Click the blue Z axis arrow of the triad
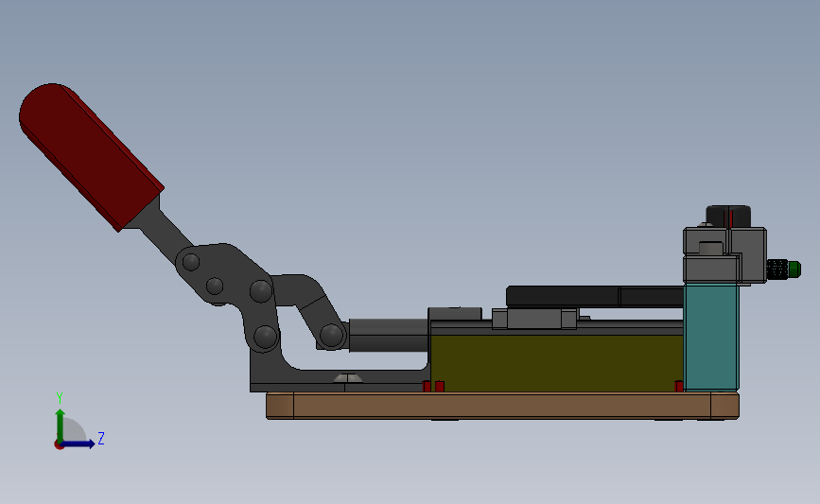This screenshot has width=820, height=504. tap(78, 443)
